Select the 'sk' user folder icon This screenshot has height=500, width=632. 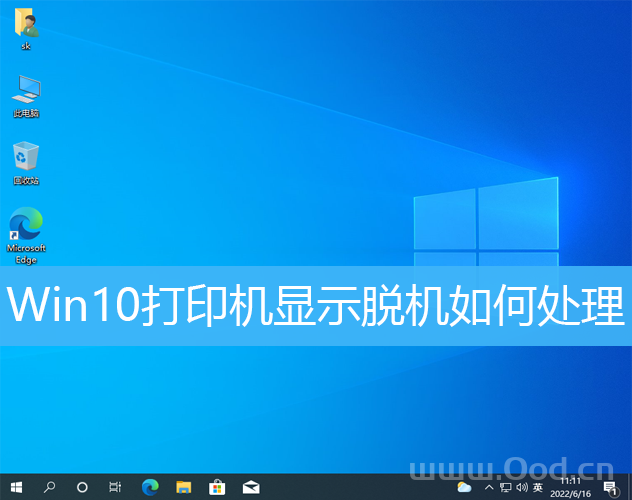(26, 27)
